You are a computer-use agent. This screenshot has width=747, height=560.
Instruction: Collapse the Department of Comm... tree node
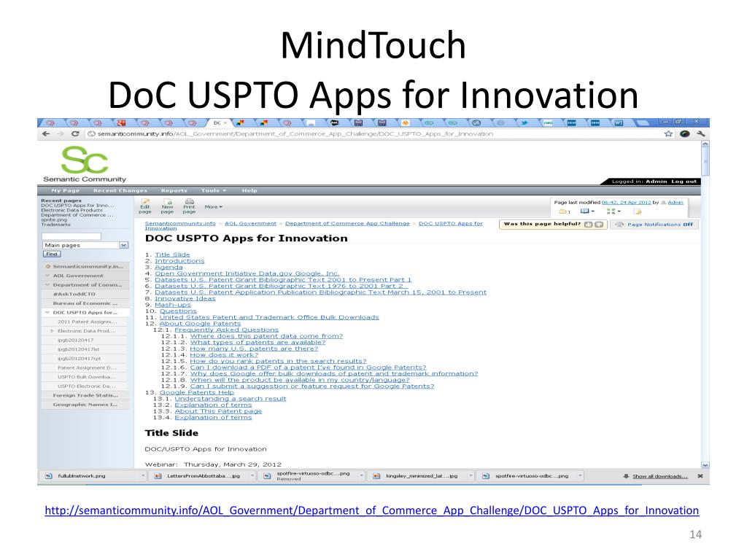[47, 285]
